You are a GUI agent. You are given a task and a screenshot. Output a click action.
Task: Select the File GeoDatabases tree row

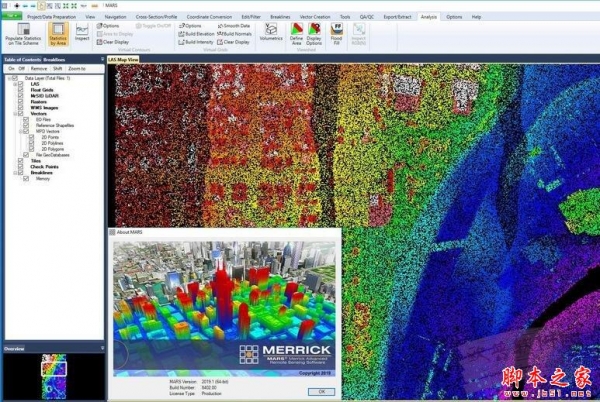point(52,155)
